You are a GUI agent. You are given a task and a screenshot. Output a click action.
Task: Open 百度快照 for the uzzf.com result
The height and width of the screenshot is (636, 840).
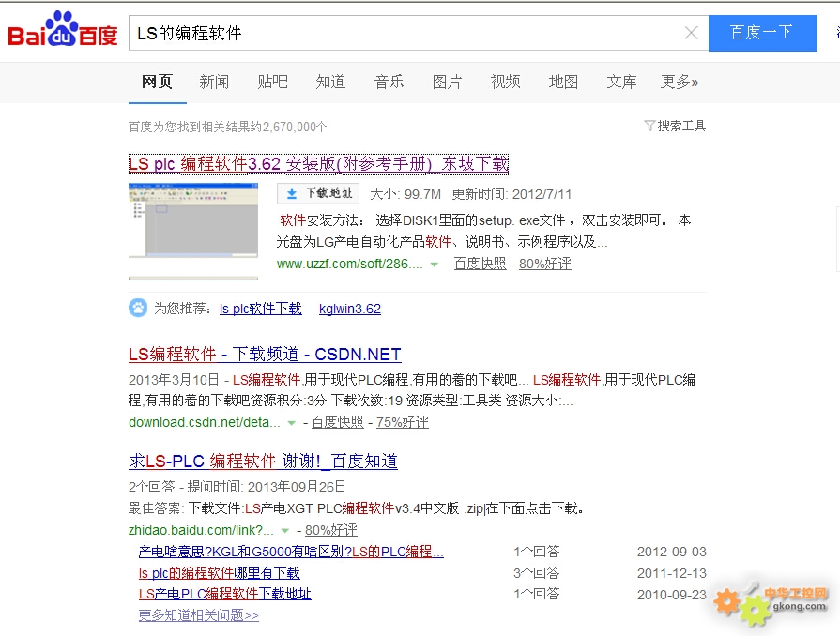tap(480, 264)
